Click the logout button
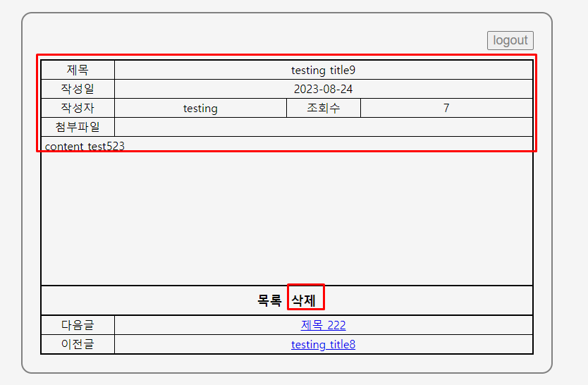This screenshot has height=385, width=588. coord(510,40)
